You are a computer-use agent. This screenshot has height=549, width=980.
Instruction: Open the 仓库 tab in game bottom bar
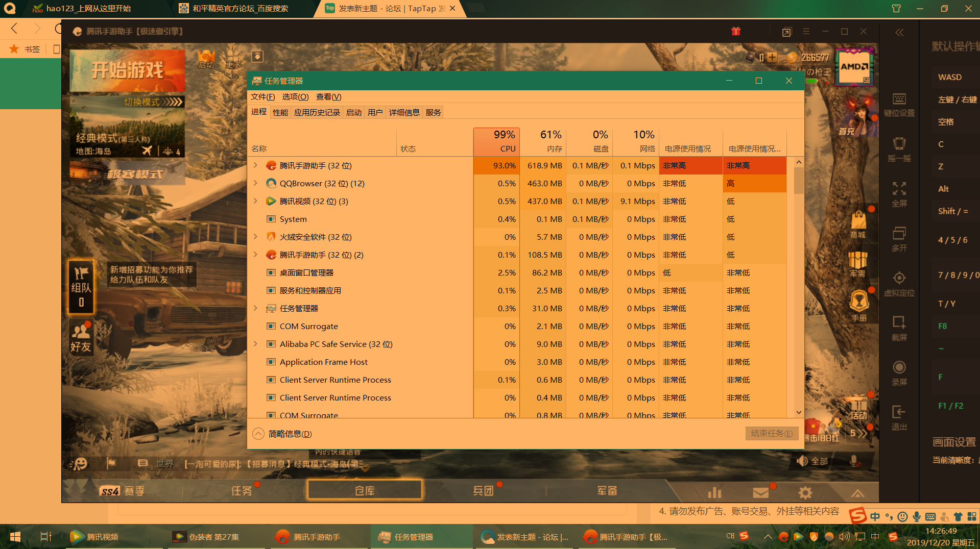pos(365,490)
